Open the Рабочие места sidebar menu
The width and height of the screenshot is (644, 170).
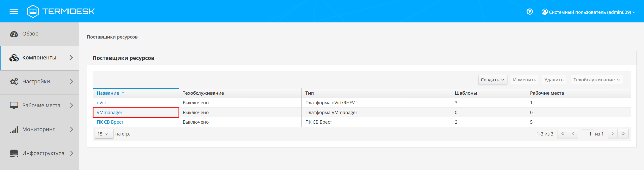pos(41,106)
